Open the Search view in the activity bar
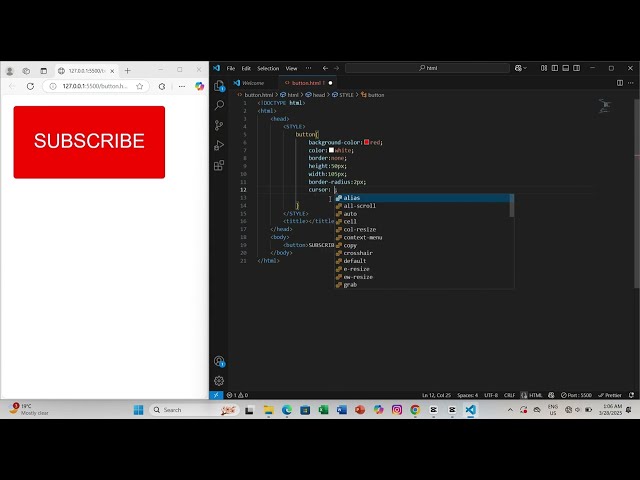640x480 pixels. click(219, 105)
